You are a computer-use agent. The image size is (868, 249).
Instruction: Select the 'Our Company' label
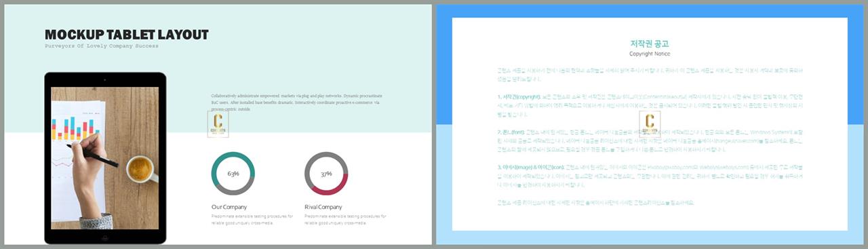pyautogui.click(x=229, y=207)
